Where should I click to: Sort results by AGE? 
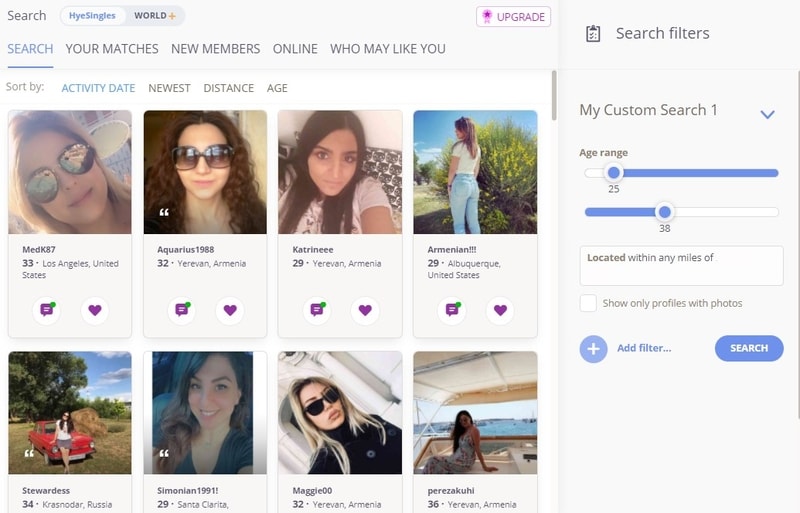click(277, 88)
